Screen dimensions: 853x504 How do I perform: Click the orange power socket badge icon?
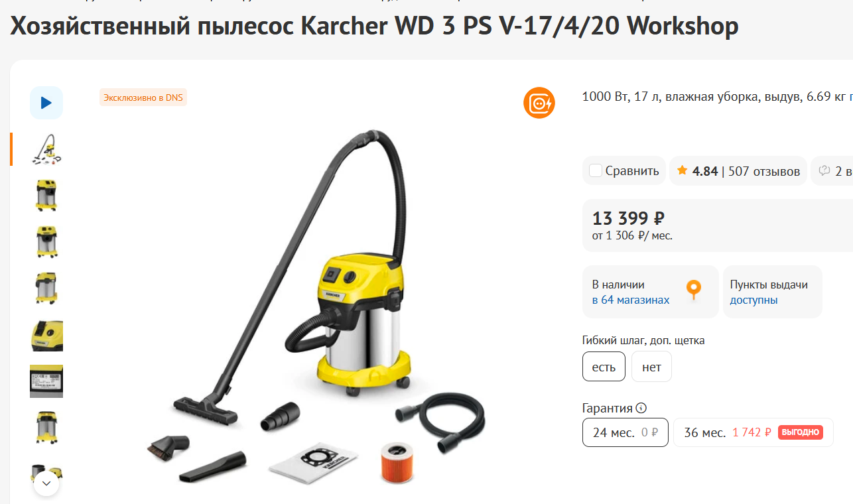[x=539, y=103]
